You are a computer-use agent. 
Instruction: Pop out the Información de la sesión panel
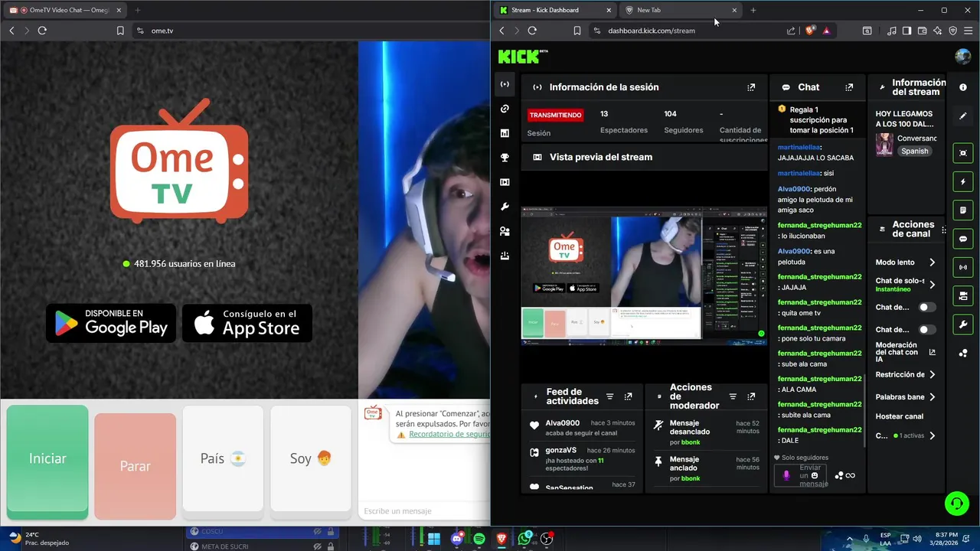pyautogui.click(x=751, y=87)
